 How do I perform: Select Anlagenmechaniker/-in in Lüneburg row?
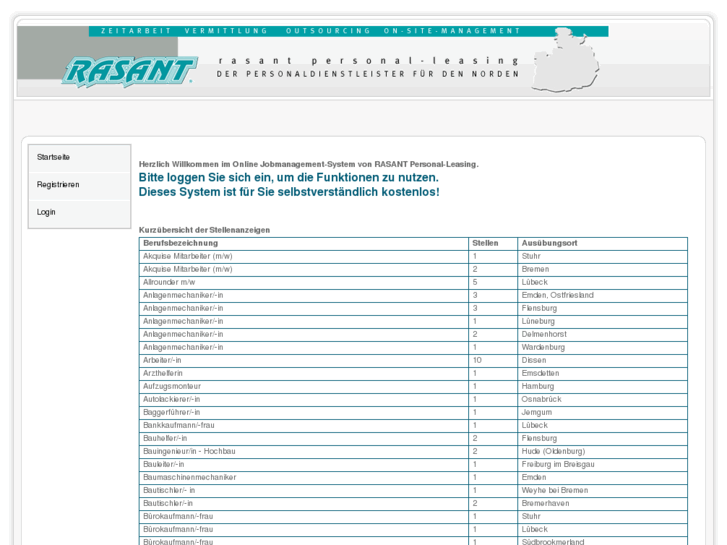pos(413,321)
